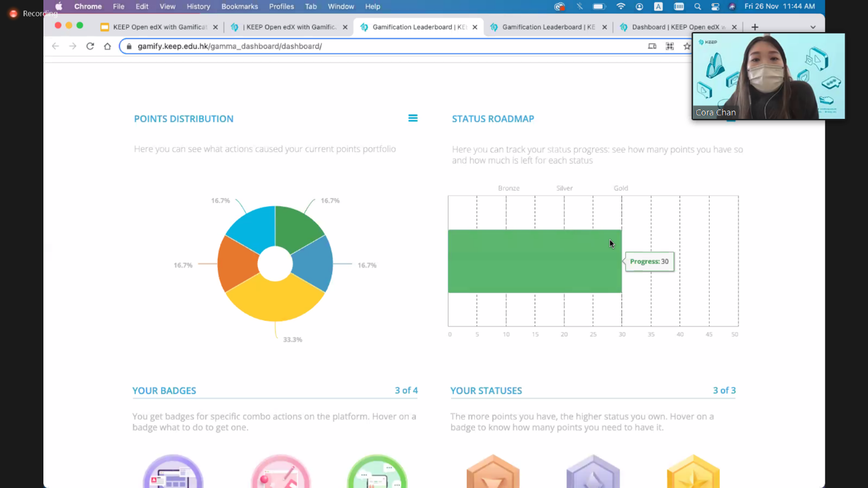The image size is (868, 488).
Task: Open the Apple menu
Action: point(58,6)
